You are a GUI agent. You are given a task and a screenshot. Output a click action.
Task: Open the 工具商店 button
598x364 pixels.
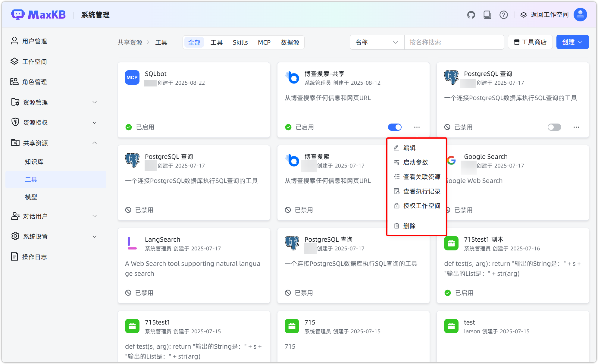[530, 42]
